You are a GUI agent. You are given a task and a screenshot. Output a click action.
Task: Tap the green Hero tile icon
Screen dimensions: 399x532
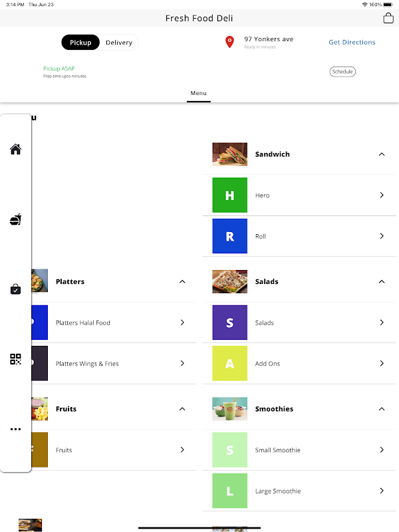229,196
